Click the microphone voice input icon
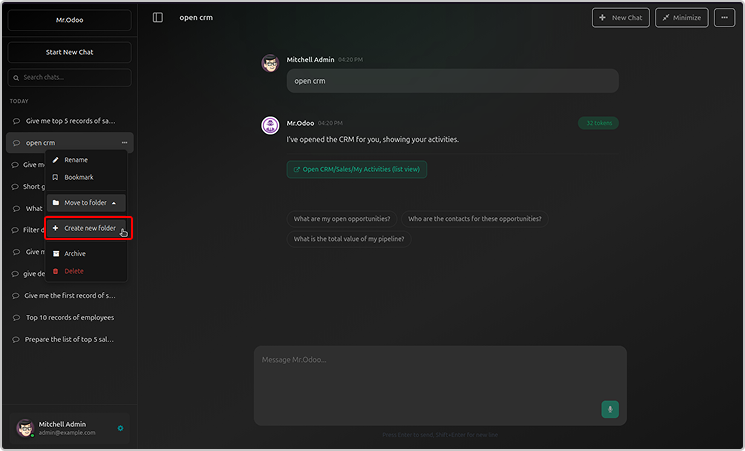The image size is (745, 451). click(x=610, y=409)
